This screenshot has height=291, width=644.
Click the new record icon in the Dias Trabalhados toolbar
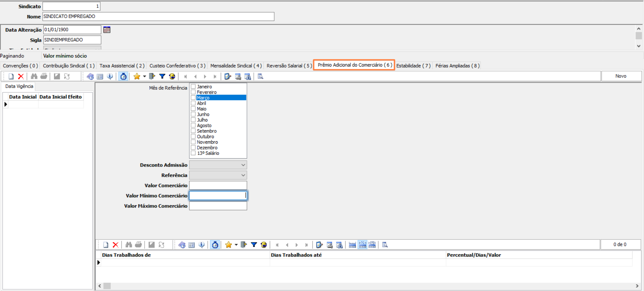tap(106, 245)
